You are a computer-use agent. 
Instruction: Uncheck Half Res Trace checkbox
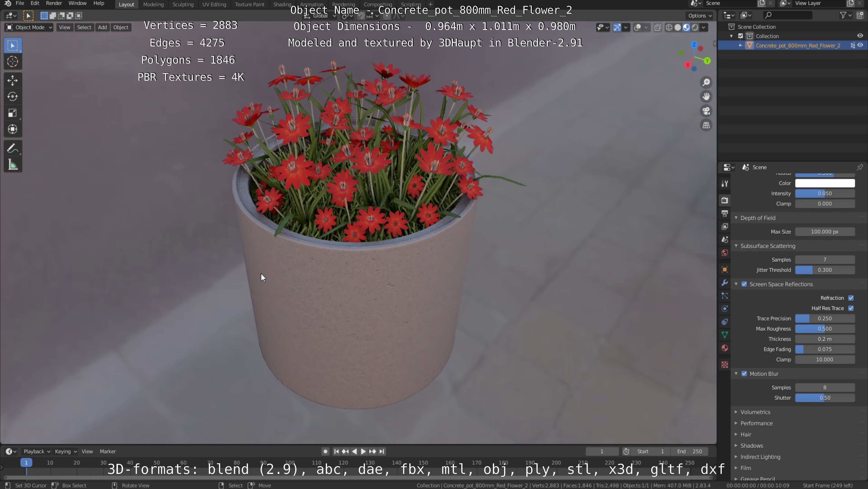coord(851,308)
